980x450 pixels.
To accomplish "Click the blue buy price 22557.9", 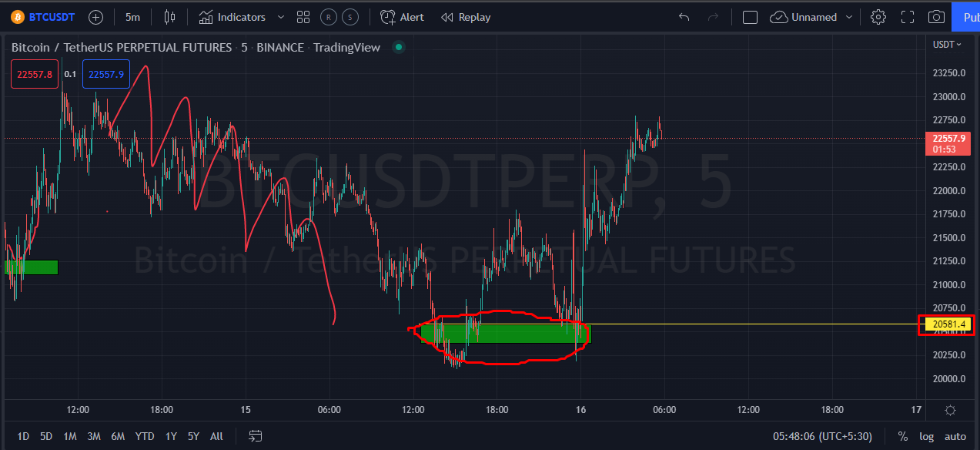I will point(106,74).
